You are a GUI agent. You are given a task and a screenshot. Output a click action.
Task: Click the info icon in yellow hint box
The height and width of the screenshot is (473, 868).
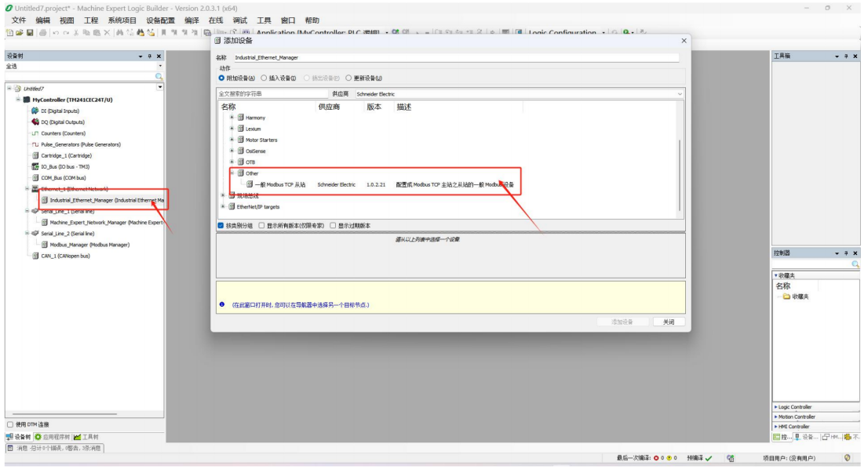pos(222,304)
